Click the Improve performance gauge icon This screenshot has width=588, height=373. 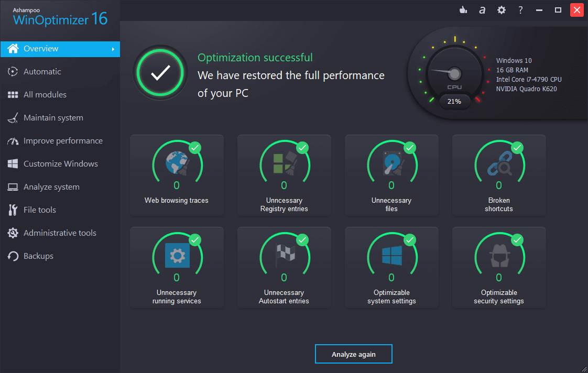[13, 141]
